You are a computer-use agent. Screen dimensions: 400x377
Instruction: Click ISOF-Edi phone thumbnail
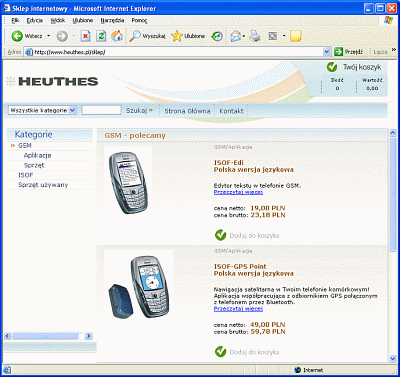coord(128,182)
